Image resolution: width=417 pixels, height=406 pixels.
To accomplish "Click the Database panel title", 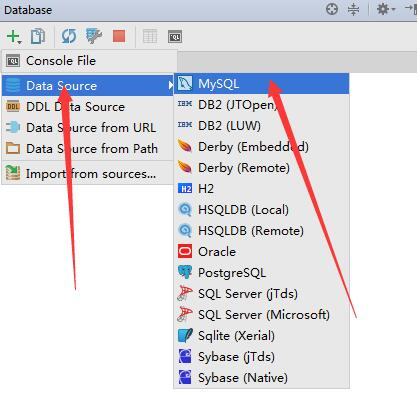I will tap(28, 10).
